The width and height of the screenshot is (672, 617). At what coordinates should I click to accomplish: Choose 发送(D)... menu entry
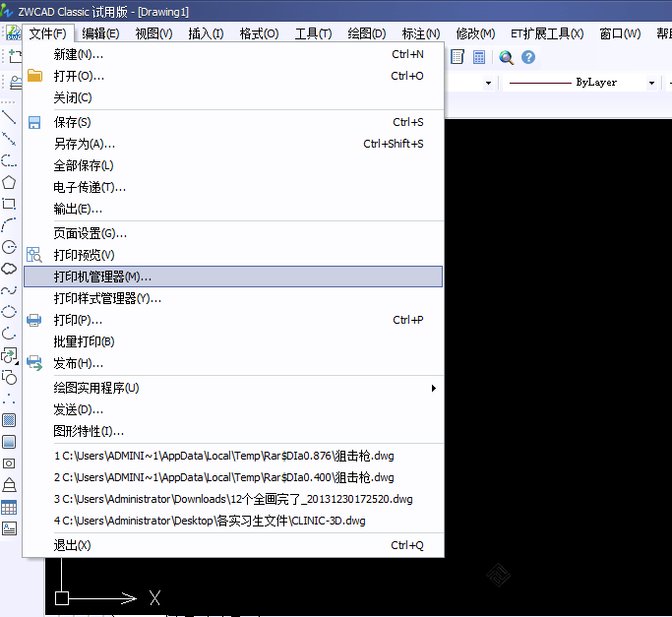coord(233,409)
